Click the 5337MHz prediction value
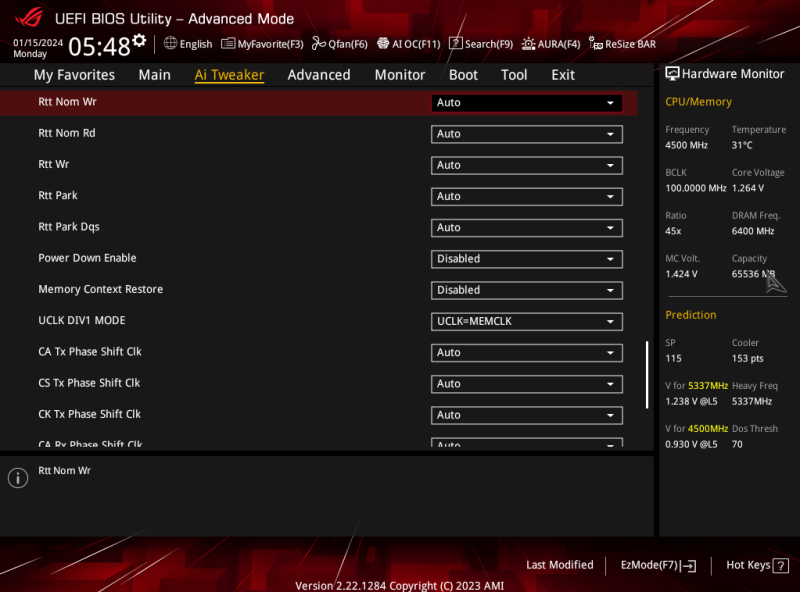This screenshot has width=800, height=592. tap(708, 386)
